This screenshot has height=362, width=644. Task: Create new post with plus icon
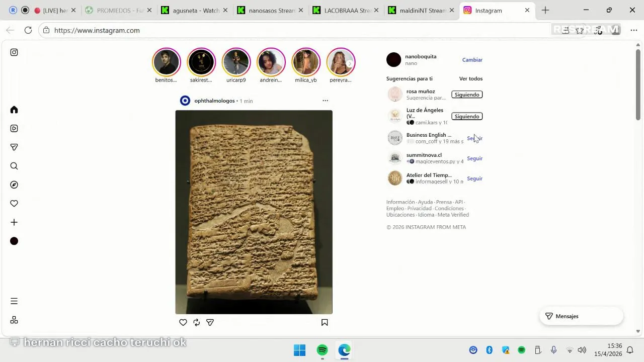click(x=14, y=222)
